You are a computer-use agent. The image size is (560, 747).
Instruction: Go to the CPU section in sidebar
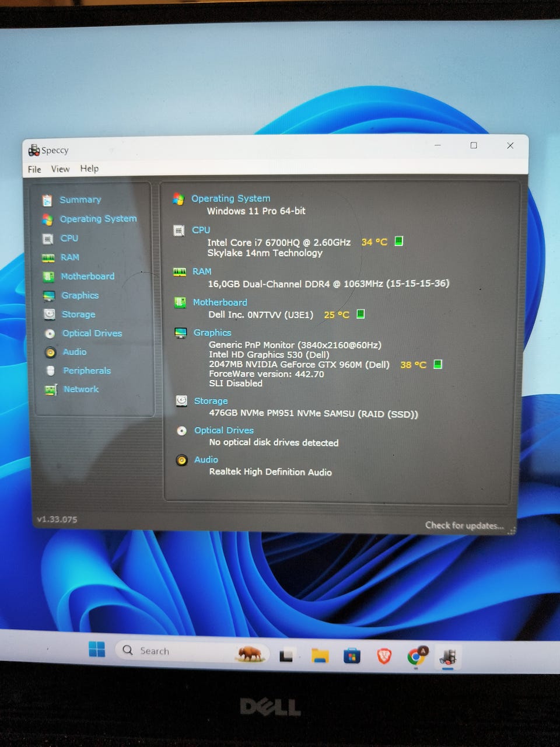69,238
